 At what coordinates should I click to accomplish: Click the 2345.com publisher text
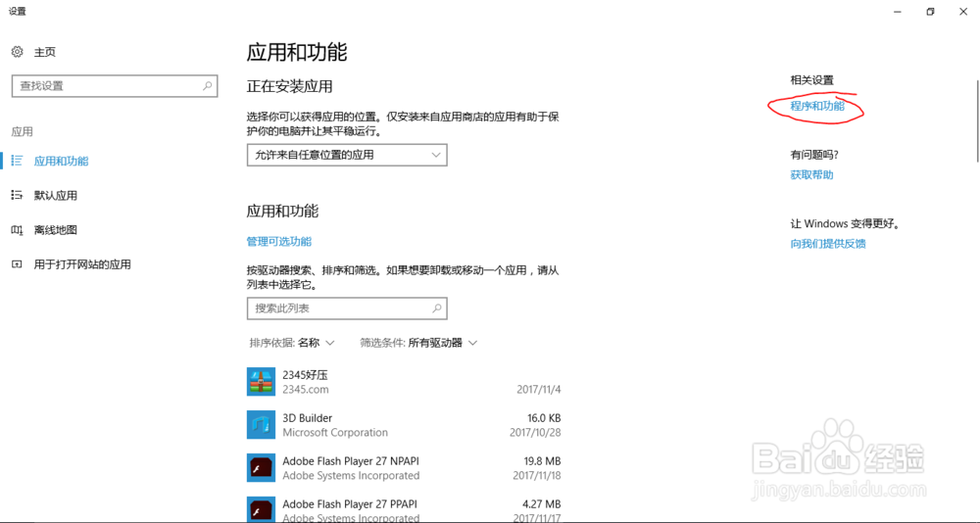point(306,389)
